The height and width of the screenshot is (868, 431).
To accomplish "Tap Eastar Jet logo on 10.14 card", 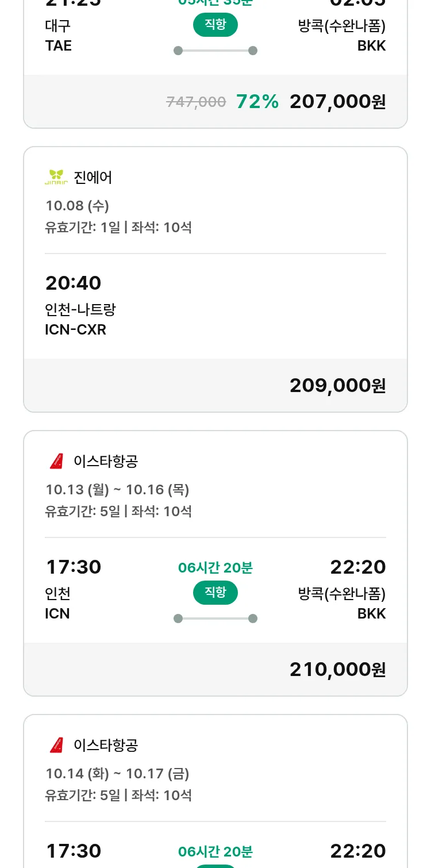I will point(56,745).
